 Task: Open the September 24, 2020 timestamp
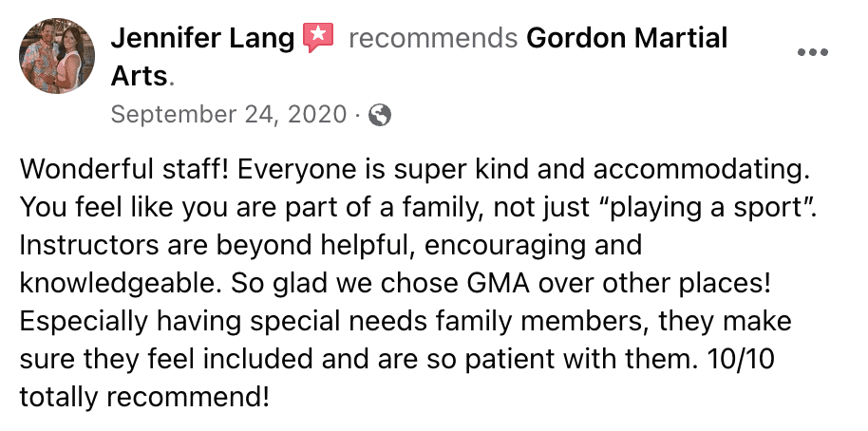tap(227, 115)
